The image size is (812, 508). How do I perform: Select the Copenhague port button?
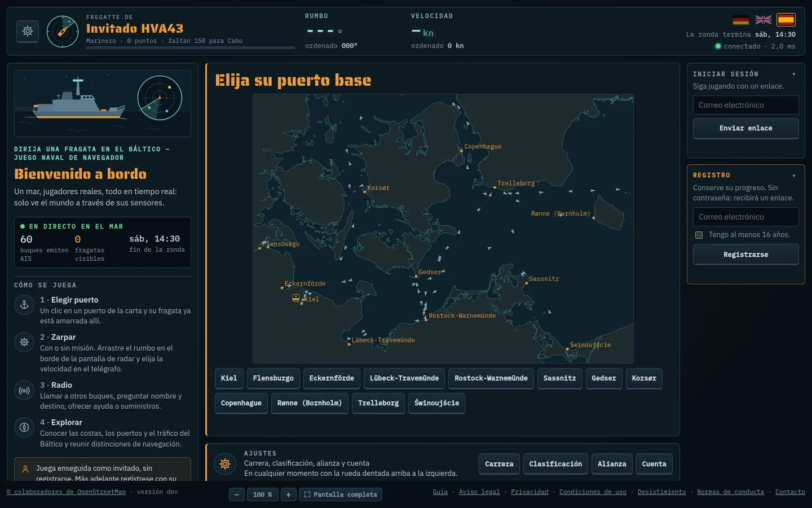coord(241,403)
